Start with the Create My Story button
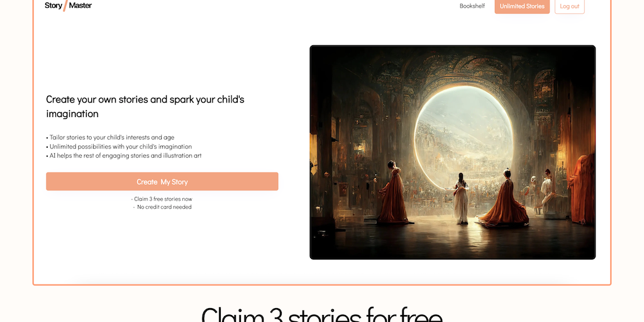Image resolution: width=644 pixels, height=322 pixels. pos(162,182)
